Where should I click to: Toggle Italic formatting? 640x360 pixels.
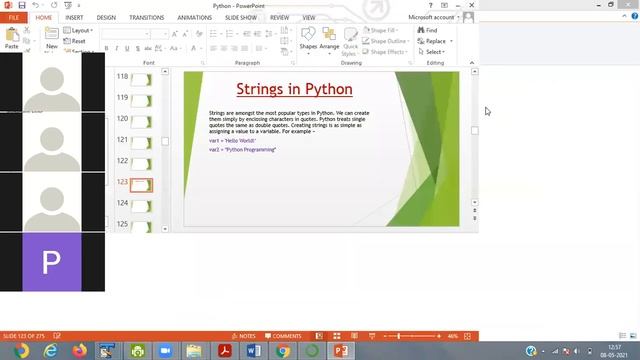point(117,48)
